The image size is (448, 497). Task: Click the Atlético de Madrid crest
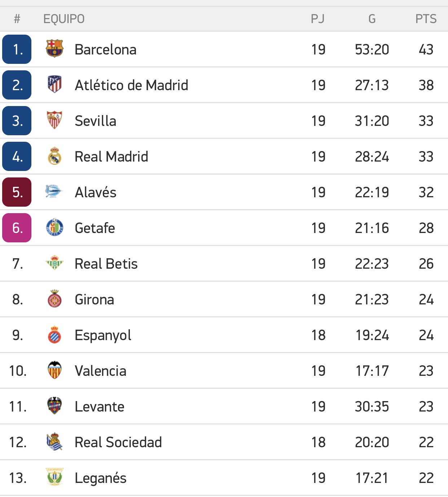click(x=54, y=85)
